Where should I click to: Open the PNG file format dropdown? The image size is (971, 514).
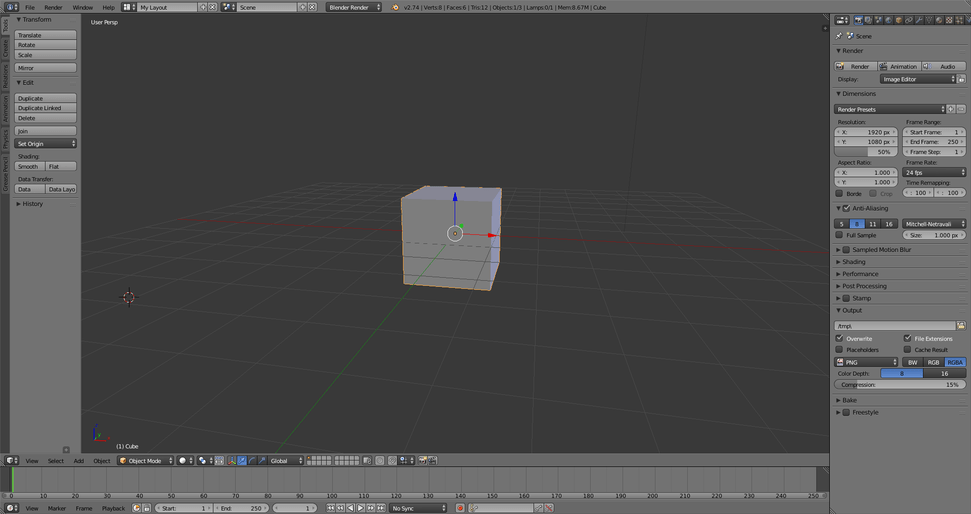pyautogui.click(x=866, y=362)
